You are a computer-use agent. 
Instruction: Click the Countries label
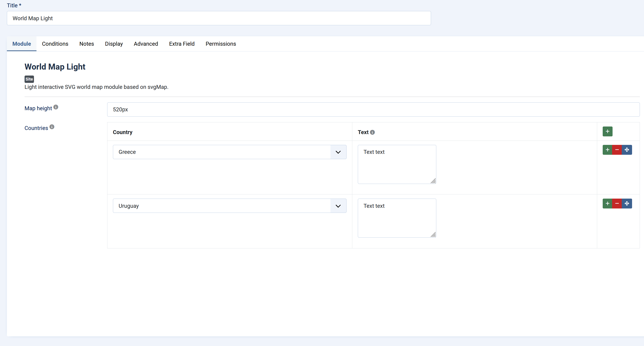click(36, 128)
